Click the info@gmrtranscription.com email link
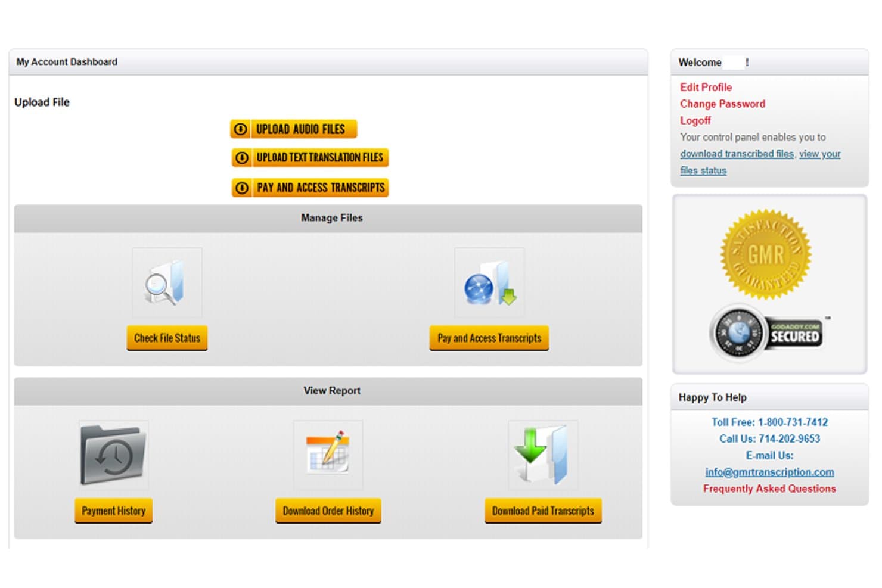This screenshot has width=882, height=588. click(769, 472)
